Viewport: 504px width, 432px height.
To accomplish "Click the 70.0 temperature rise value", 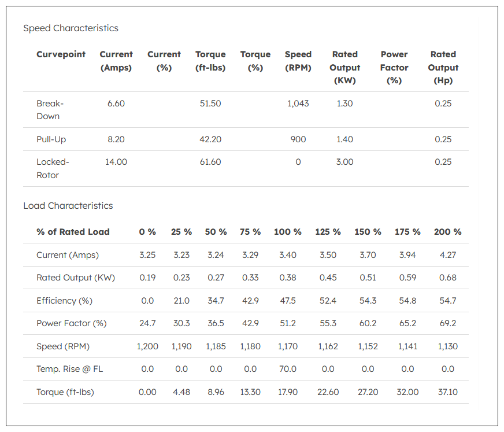I will coord(288,369).
